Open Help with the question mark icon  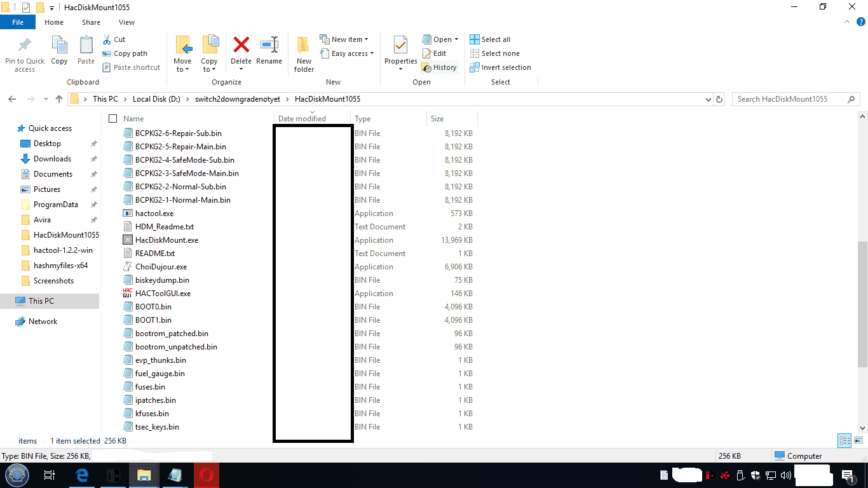tap(861, 22)
